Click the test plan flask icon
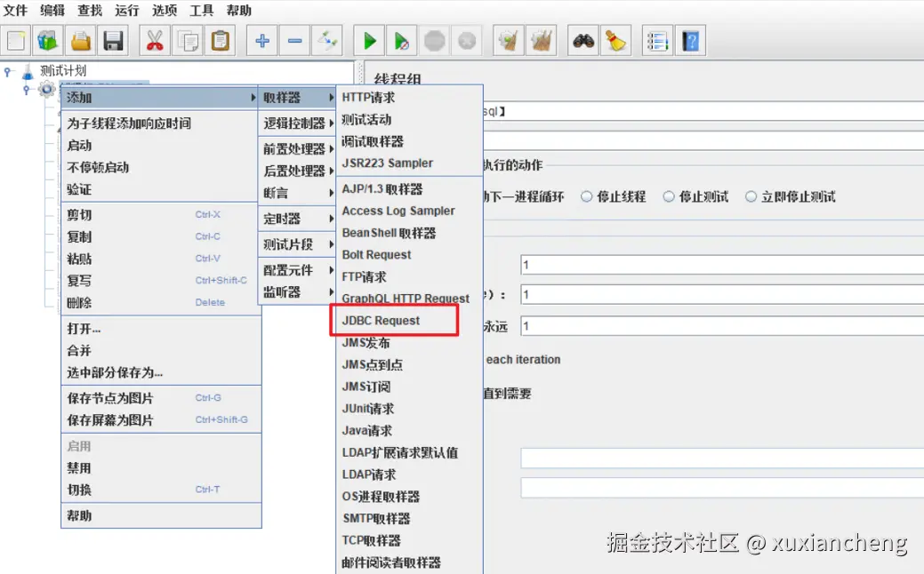Screen dimensions: 924x574 pos(28,72)
